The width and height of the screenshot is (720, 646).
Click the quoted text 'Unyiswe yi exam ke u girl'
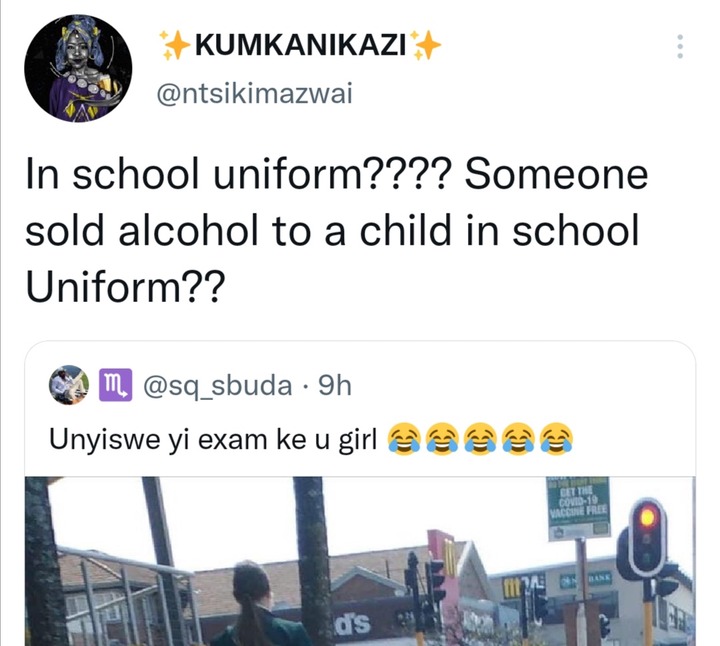pos(213,439)
